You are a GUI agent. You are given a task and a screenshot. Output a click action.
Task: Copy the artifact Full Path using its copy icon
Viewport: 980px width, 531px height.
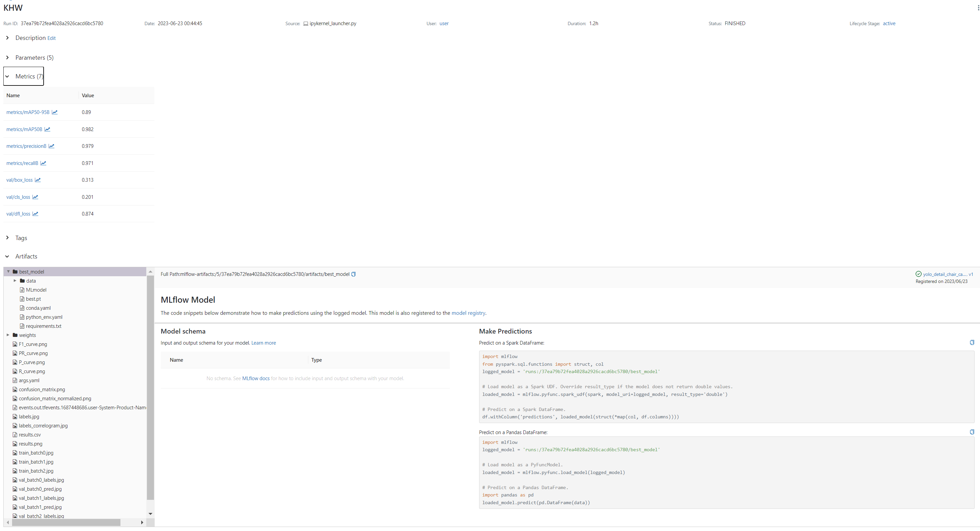point(353,274)
